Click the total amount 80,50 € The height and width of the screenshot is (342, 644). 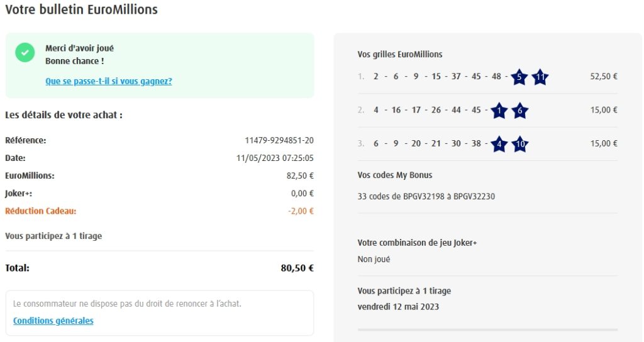(297, 268)
